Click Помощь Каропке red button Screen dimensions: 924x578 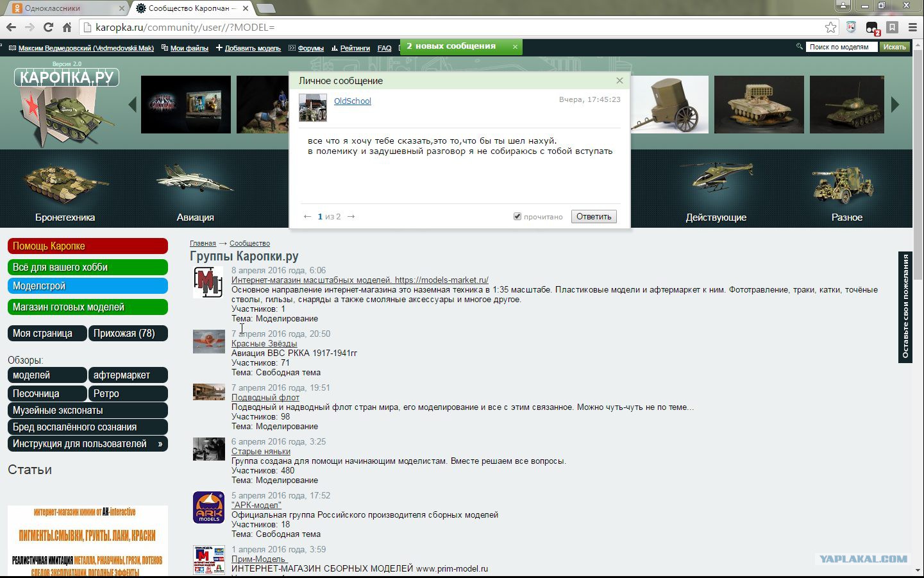click(88, 246)
